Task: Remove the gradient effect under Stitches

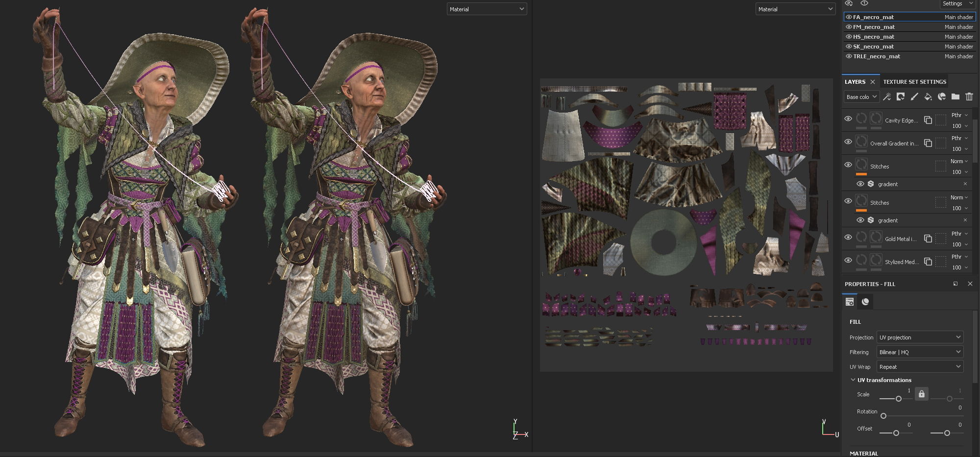Action: [x=965, y=184]
